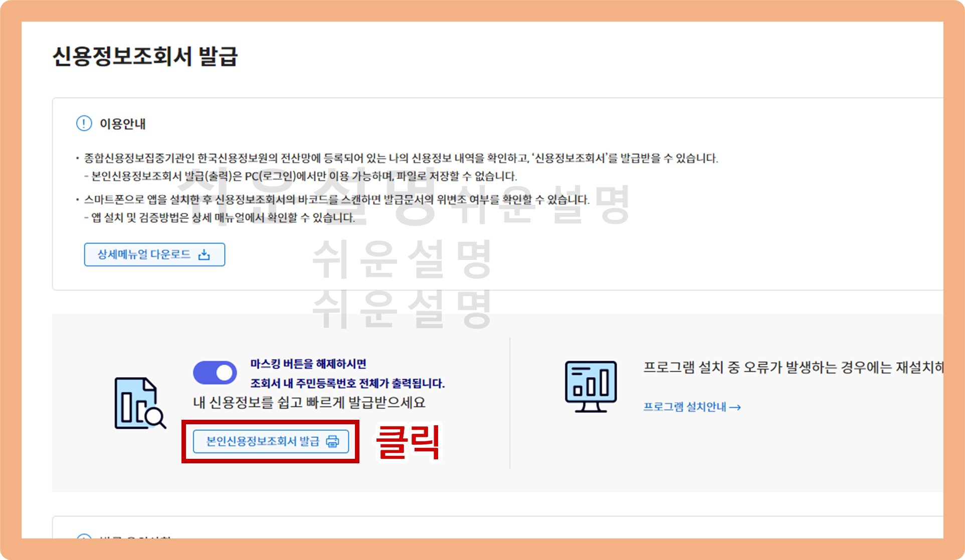Click the monitor bar chart icon
Viewport: 965px width, 560px height.
(591, 386)
